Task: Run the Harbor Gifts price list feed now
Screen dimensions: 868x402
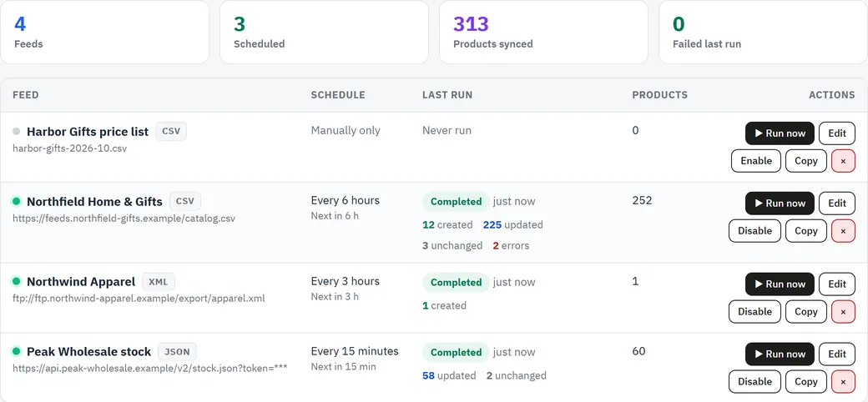Action: 780,133
